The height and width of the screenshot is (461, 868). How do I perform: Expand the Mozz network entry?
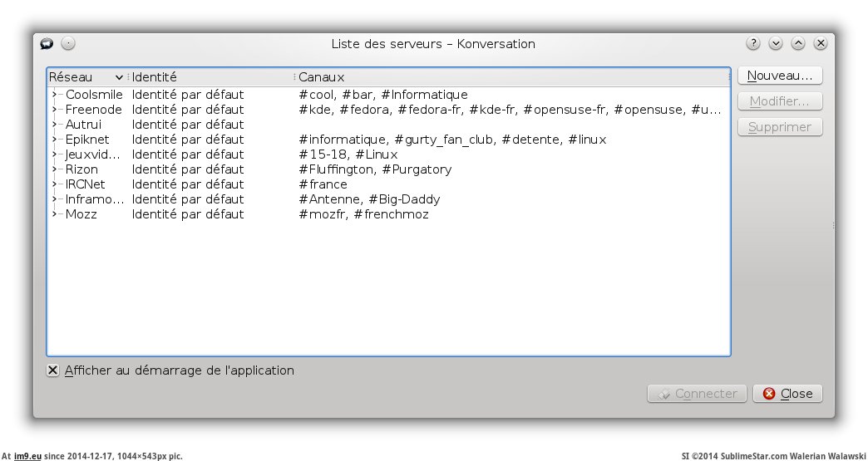coord(55,214)
